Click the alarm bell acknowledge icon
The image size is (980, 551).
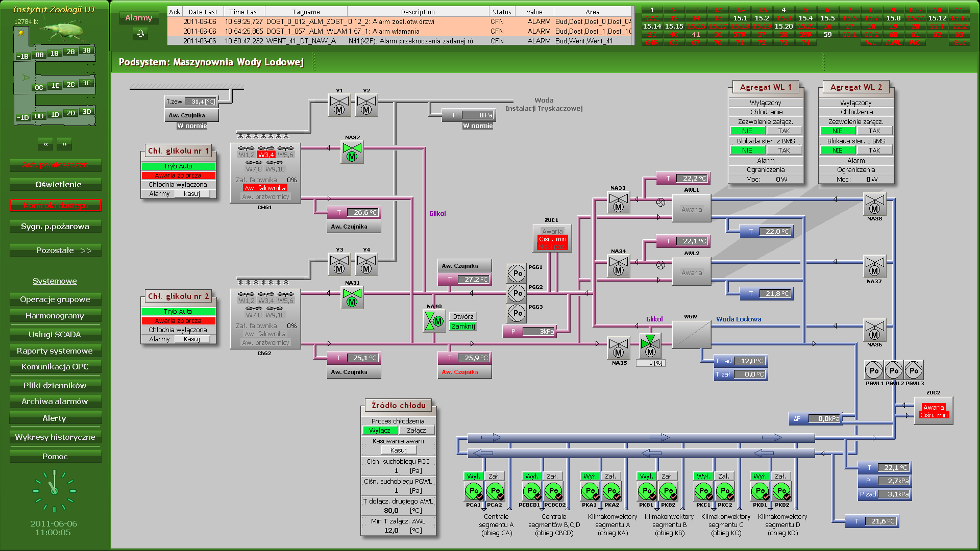(x=140, y=34)
